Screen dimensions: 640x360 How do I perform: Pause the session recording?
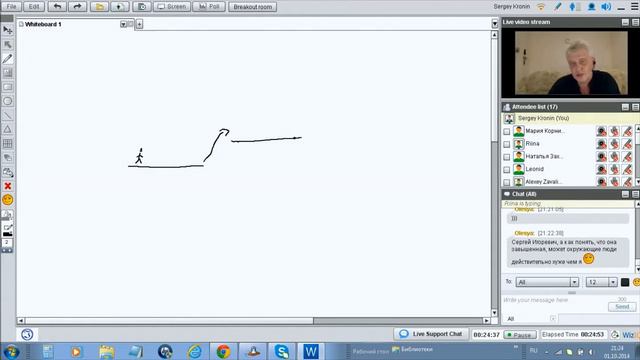pyautogui.click(x=520, y=335)
